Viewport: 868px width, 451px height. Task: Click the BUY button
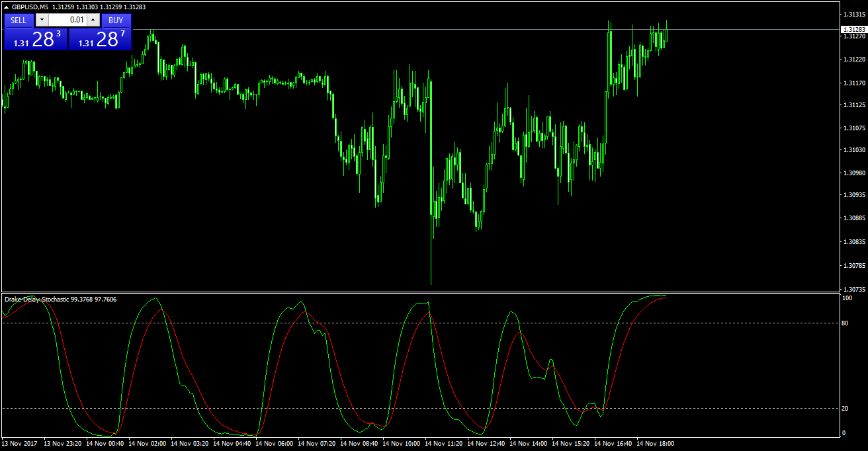point(116,20)
